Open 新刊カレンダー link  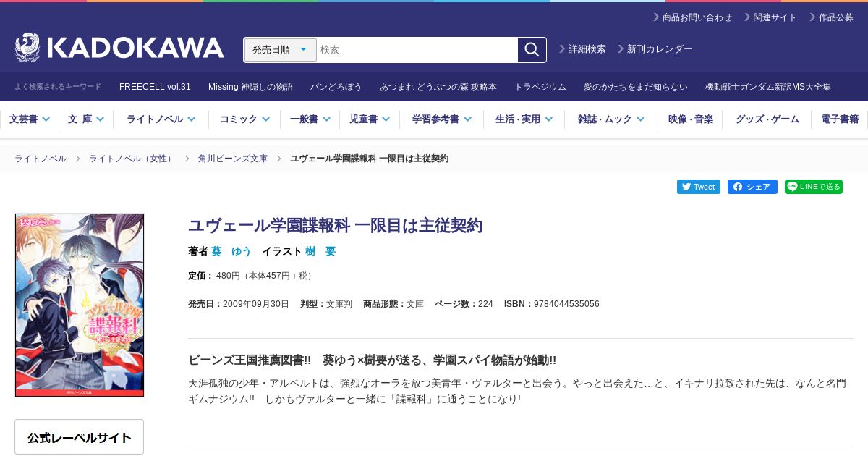pyautogui.click(x=655, y=49)
